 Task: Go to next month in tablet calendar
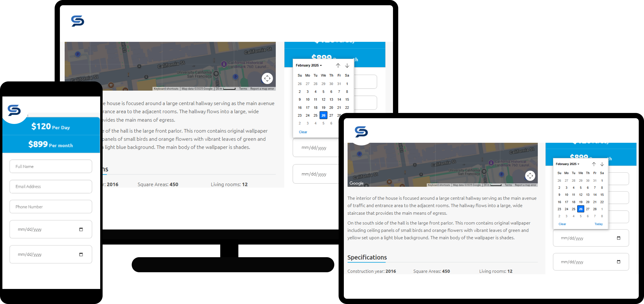point(602,164)
